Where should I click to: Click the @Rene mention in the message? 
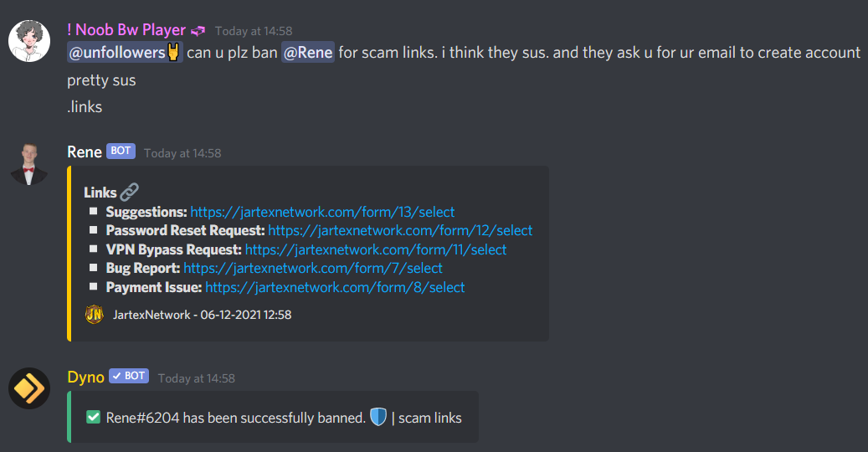coord(308,52)
